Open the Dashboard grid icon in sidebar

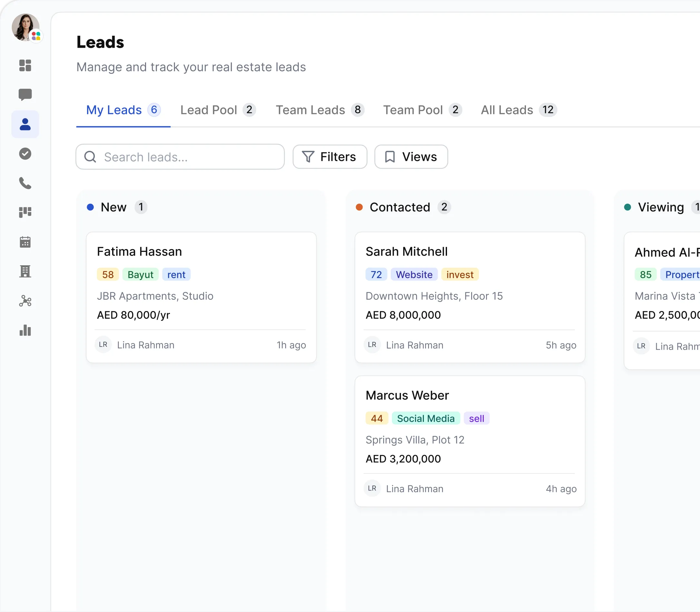pos(25,65)
